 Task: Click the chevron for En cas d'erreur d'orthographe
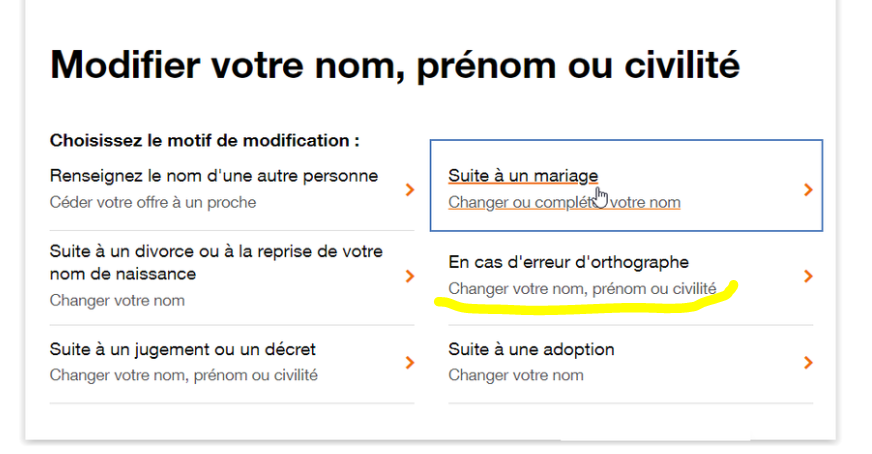(808, 276)
